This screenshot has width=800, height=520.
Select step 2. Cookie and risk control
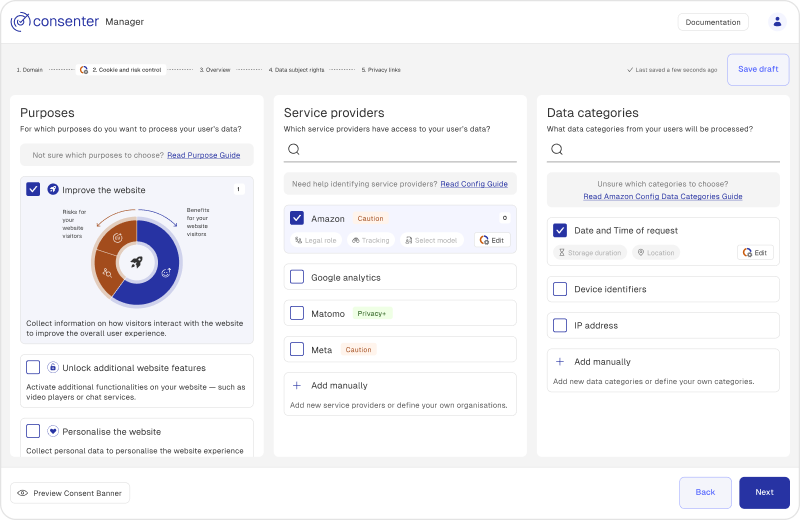click(121, 70)
